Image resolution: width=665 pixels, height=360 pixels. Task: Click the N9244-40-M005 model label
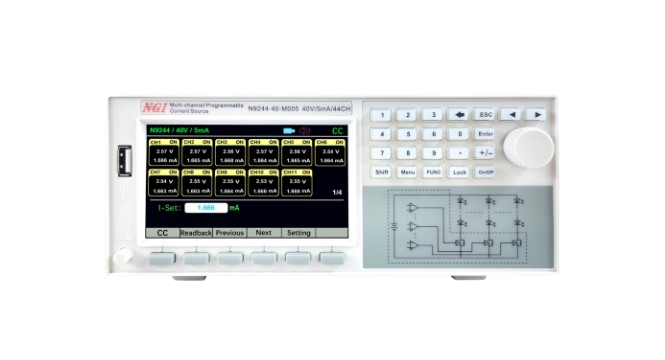point(273,109)
